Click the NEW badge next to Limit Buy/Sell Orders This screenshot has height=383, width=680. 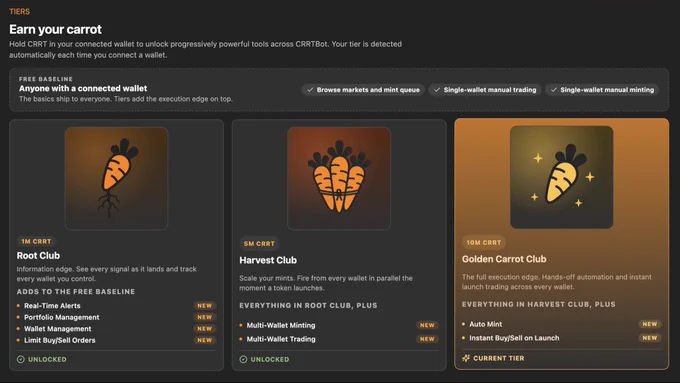205,340
